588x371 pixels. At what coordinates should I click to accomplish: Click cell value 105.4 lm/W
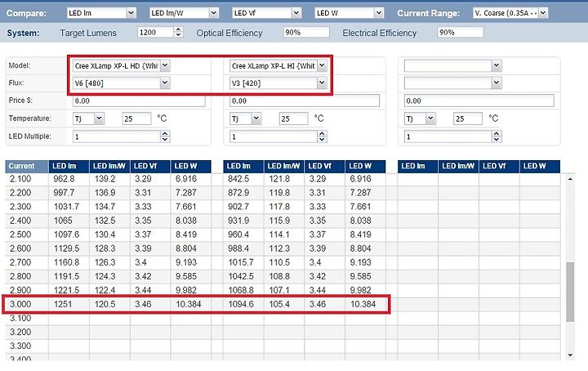pos(279,304)
